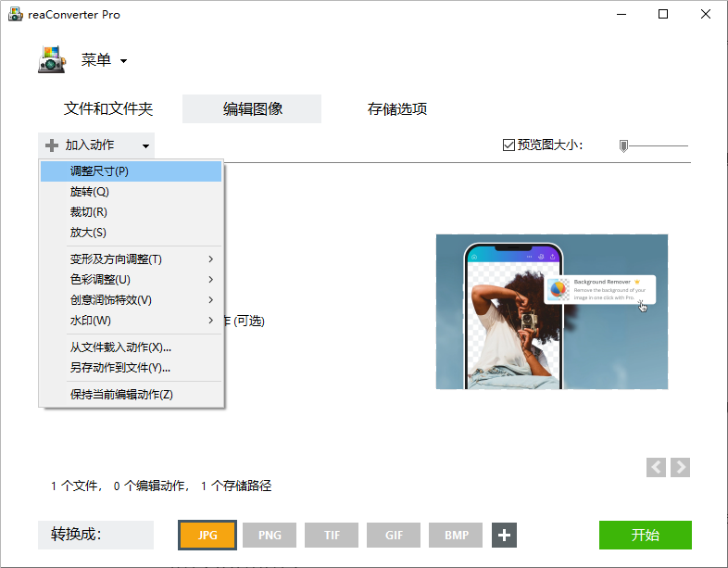Go to previous preview with left arrow
728x568 pixels.
[x=656, y=467]
